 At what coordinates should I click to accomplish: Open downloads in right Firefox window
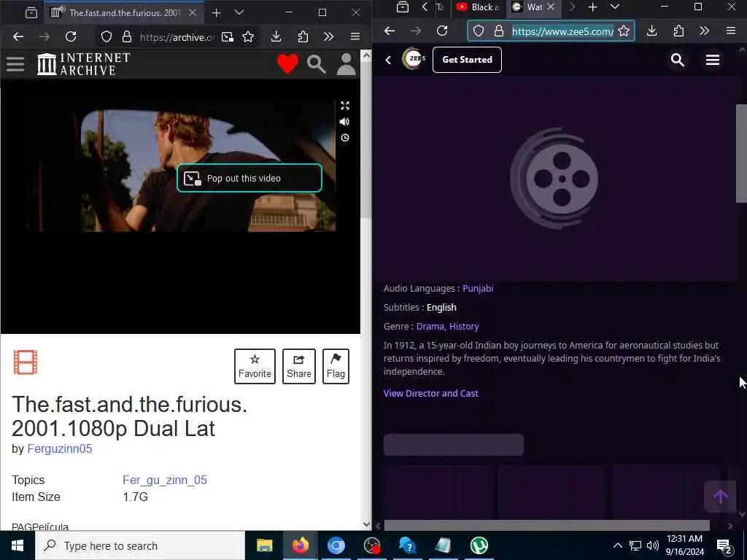click(x=652, y=31)
